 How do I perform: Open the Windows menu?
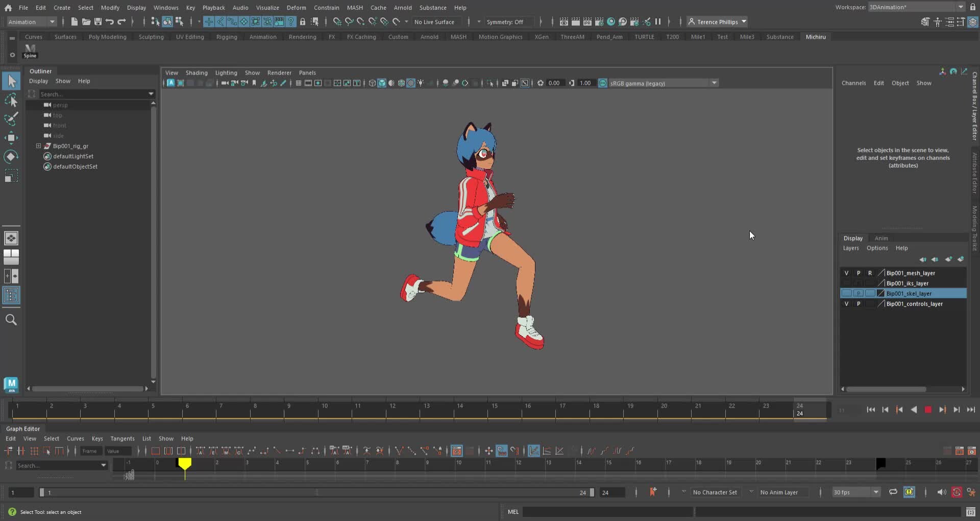click(165, 7)
